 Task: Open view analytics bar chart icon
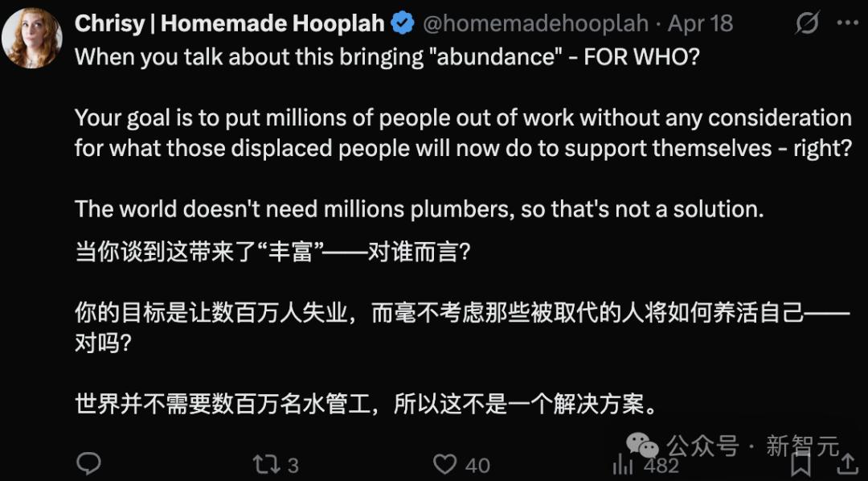(x=623, y=464)
